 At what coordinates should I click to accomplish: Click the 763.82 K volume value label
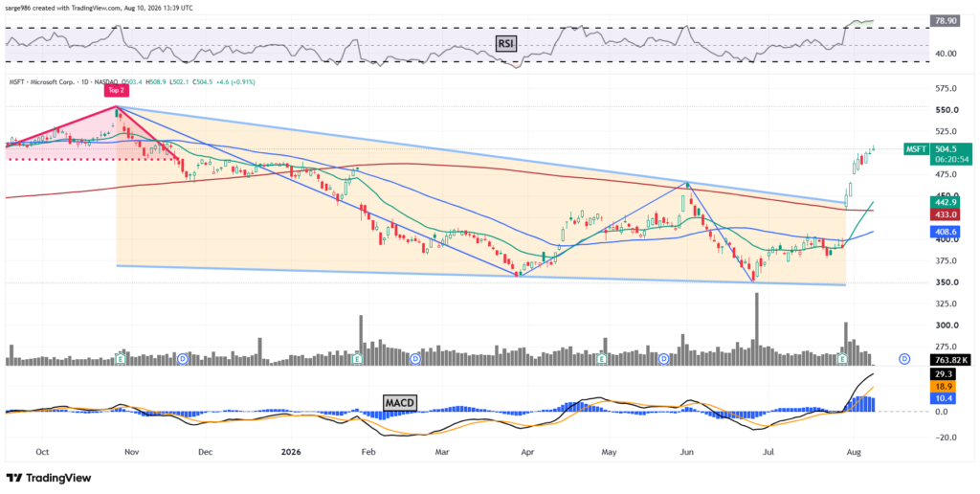949,360
